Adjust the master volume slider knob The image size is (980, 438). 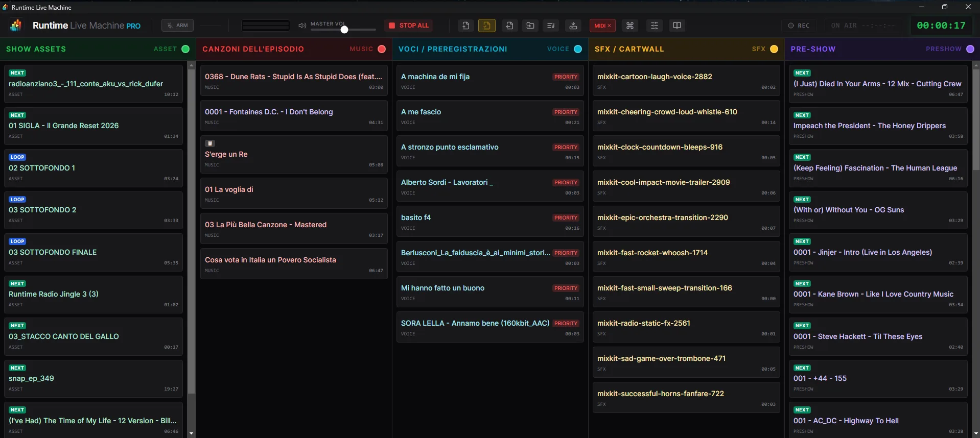tap(344, 30)
